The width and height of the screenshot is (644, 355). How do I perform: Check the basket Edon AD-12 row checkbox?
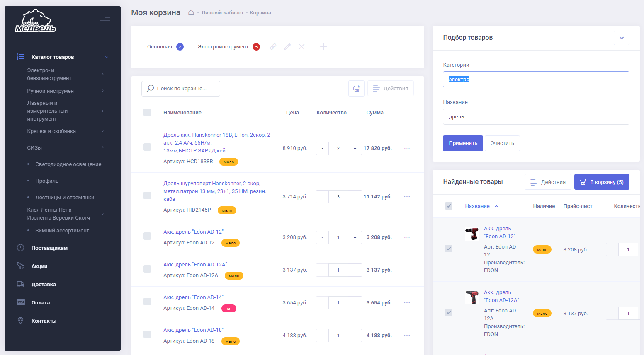pyautogui.click(x=147, y=236)
